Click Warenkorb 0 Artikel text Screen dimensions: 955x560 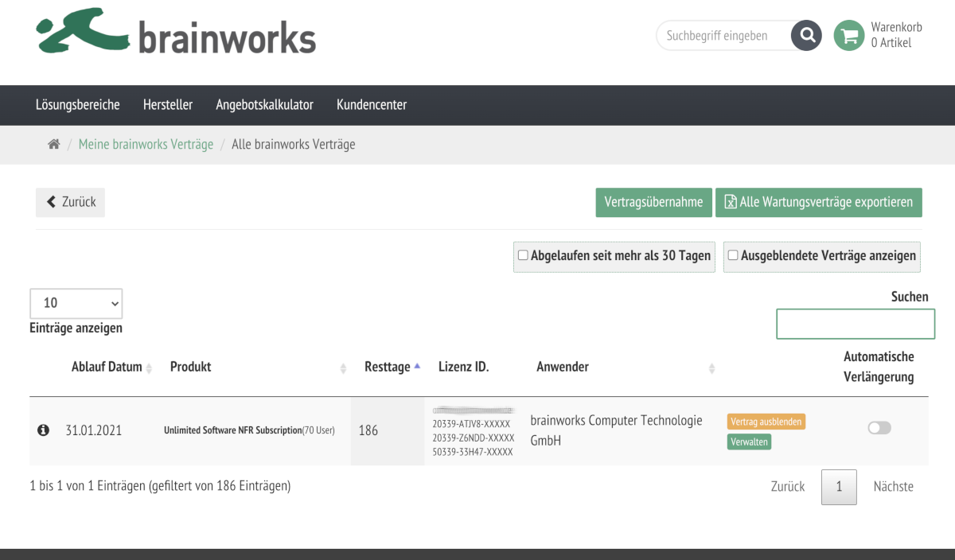(896, 35)
